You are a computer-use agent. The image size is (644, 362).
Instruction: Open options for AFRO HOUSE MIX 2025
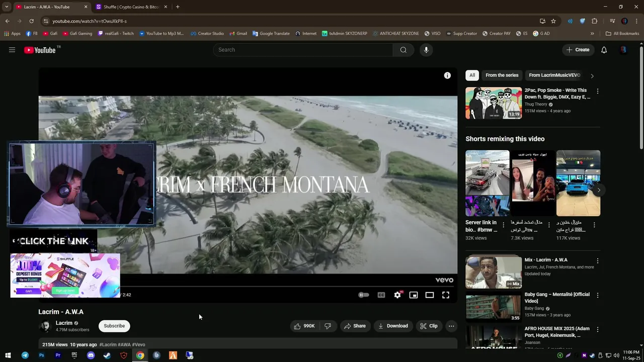(598, 329)
